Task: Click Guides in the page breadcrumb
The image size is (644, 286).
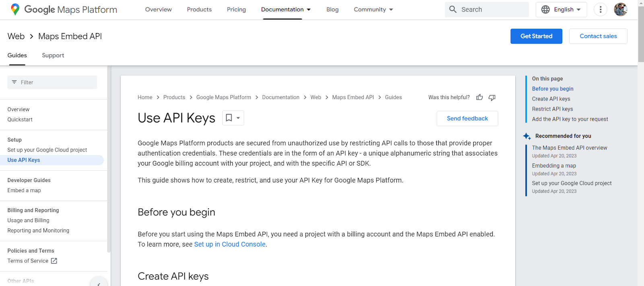Action: click(393, 97)
